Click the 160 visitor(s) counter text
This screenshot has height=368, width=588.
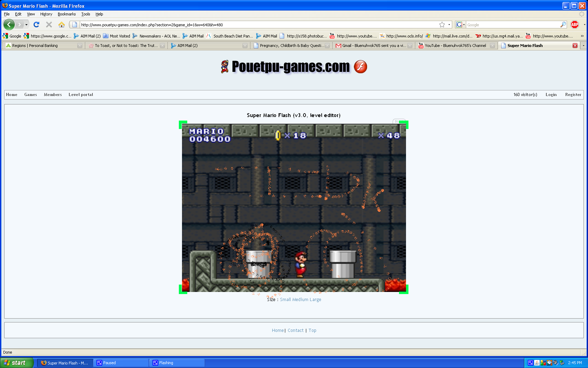(x=525, y=95)
